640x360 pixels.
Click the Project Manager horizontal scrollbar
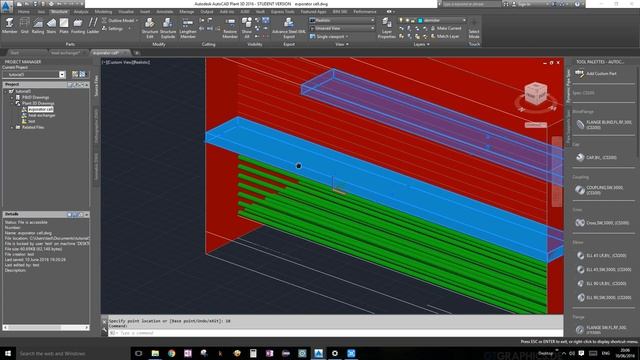click(x=46, y=327)
